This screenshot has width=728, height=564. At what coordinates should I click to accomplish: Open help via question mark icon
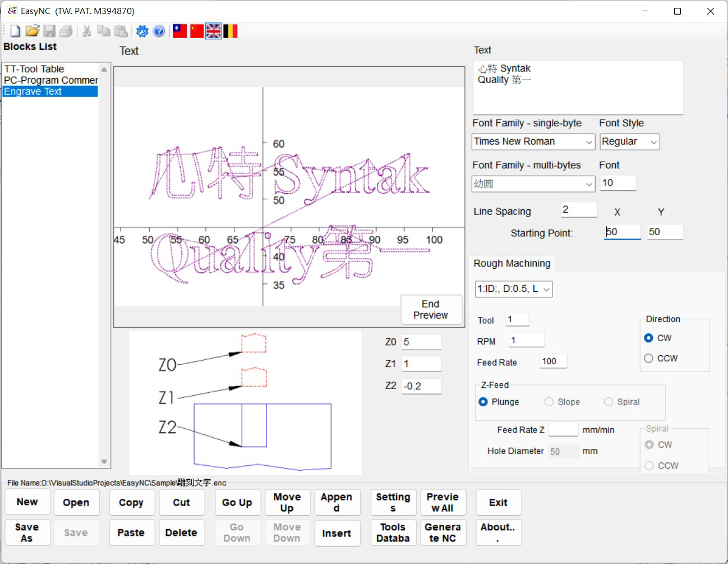tap(159, 31)
